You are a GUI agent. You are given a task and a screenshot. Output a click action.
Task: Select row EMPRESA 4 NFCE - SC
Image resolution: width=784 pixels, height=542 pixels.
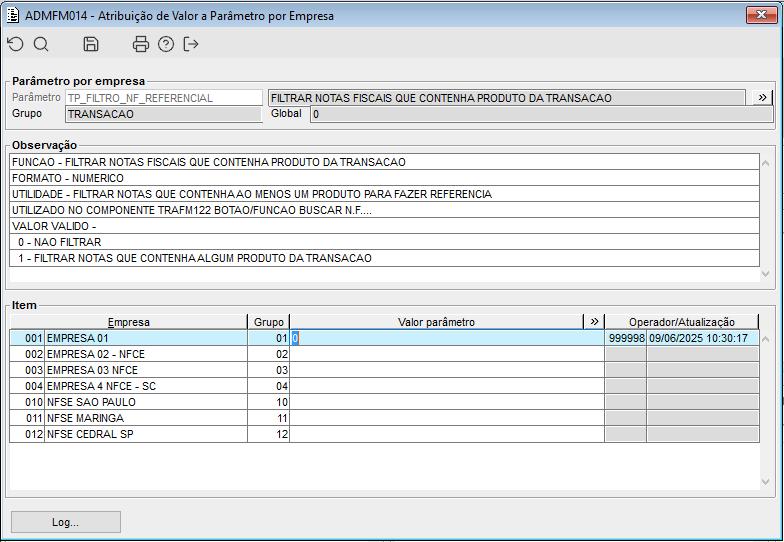(x=384, y=386)
